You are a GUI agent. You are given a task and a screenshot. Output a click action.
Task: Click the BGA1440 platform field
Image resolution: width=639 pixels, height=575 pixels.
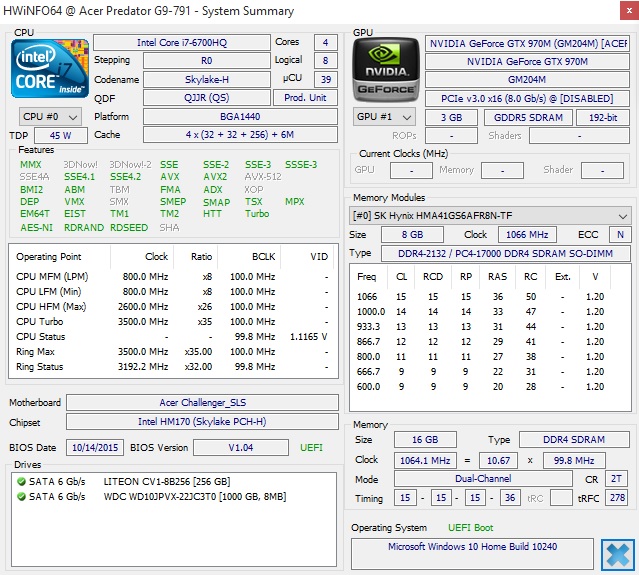(240, 117)
